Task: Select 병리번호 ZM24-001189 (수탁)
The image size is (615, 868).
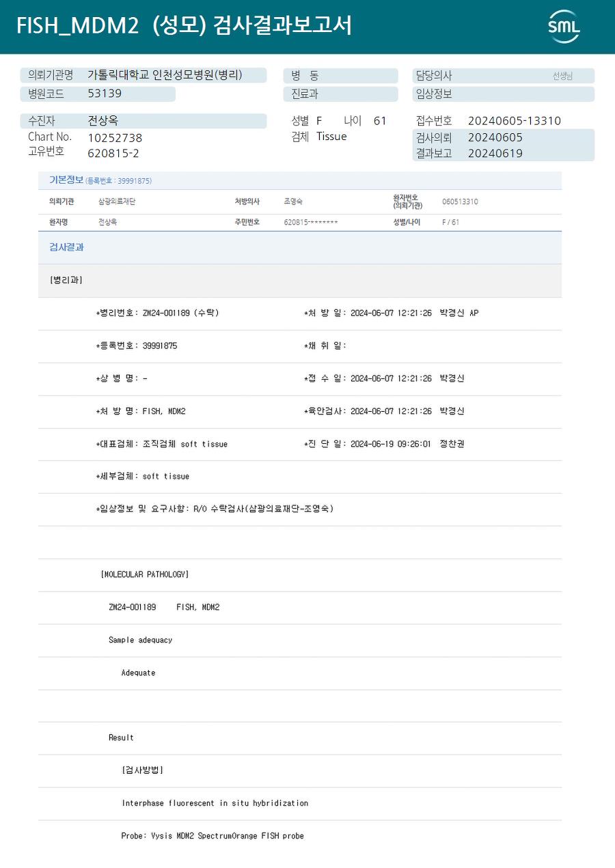Action: (157, 313)
